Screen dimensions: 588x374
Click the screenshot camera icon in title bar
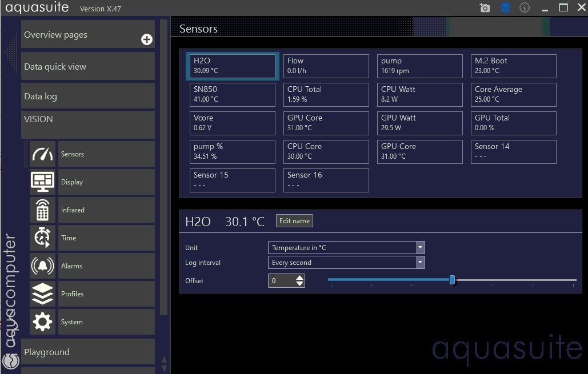(485, 7)
